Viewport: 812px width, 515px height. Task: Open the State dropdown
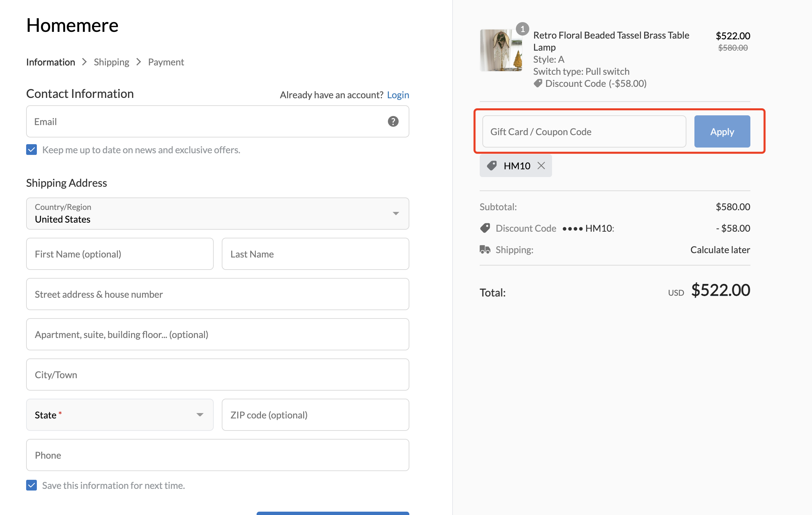pos(120,415)
